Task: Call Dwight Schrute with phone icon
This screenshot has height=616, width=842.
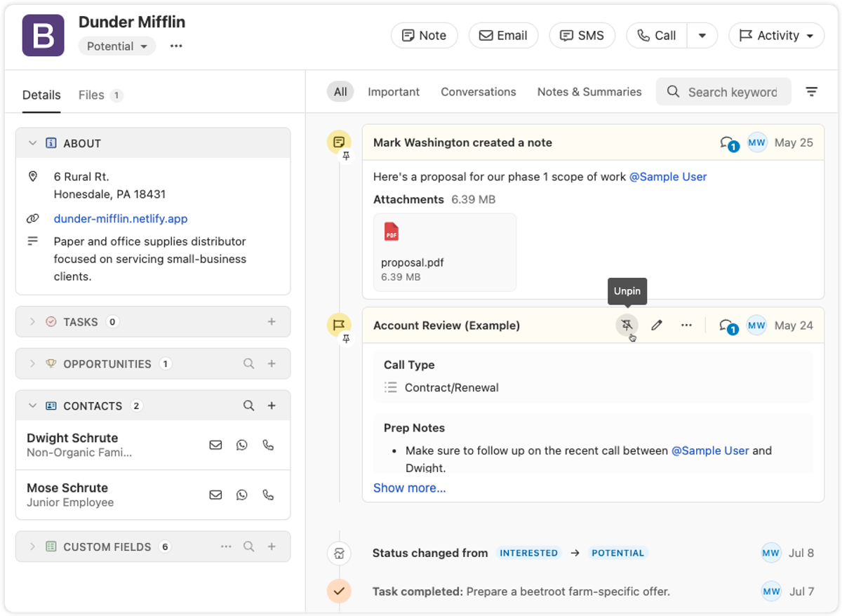Action: [268, 445]
